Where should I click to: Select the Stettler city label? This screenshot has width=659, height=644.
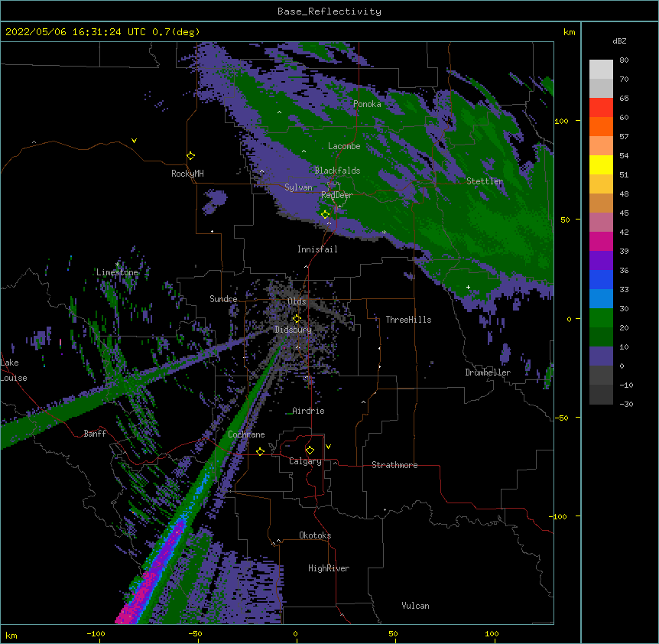tap(485, 181)
